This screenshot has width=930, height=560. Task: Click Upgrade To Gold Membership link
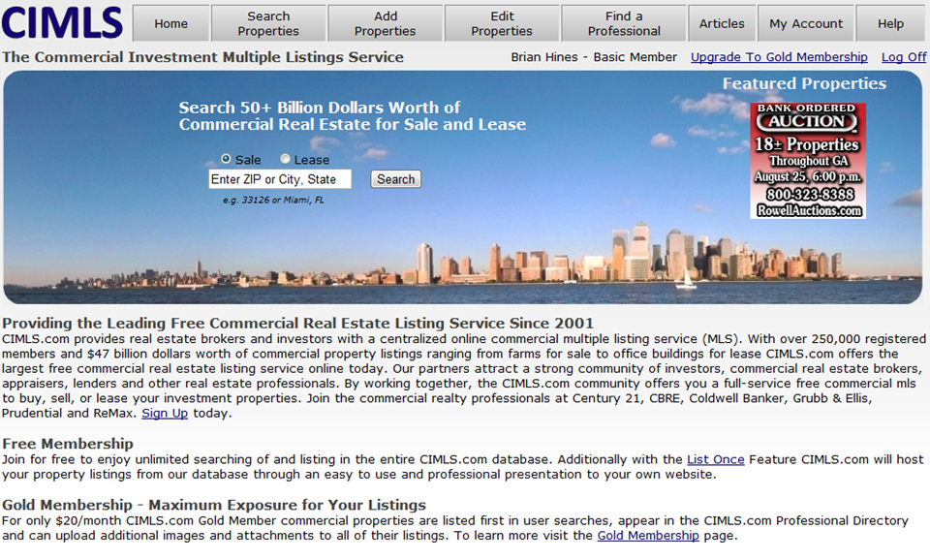point(779,57)
